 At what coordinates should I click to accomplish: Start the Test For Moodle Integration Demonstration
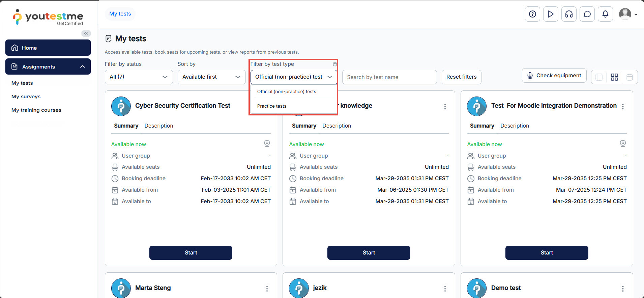tap(547, 253)
